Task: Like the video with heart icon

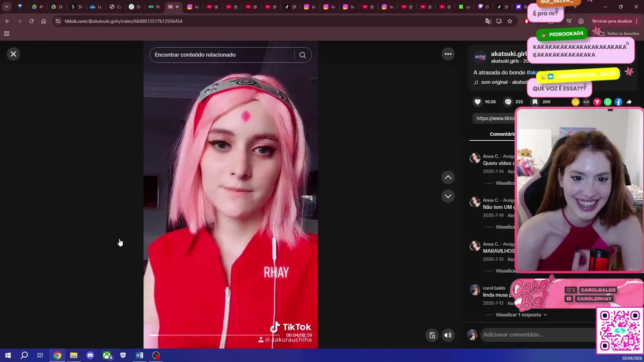Action: coord(477,102)
